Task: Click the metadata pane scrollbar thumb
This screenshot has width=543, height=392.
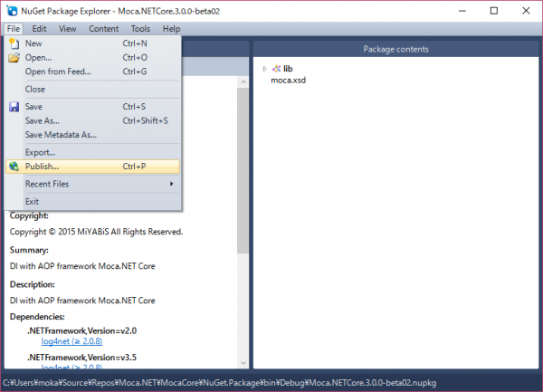Action: pyautogui.click(x=243, y=171)
